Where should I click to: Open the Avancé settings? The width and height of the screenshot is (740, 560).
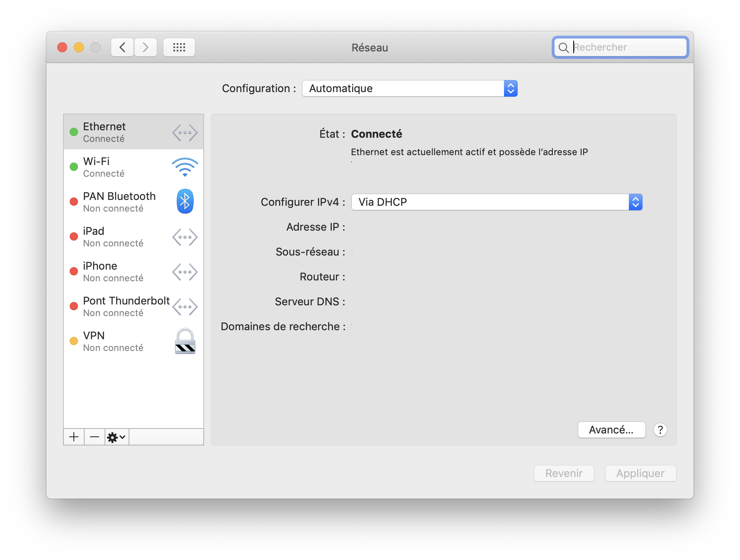pos(611,430)
